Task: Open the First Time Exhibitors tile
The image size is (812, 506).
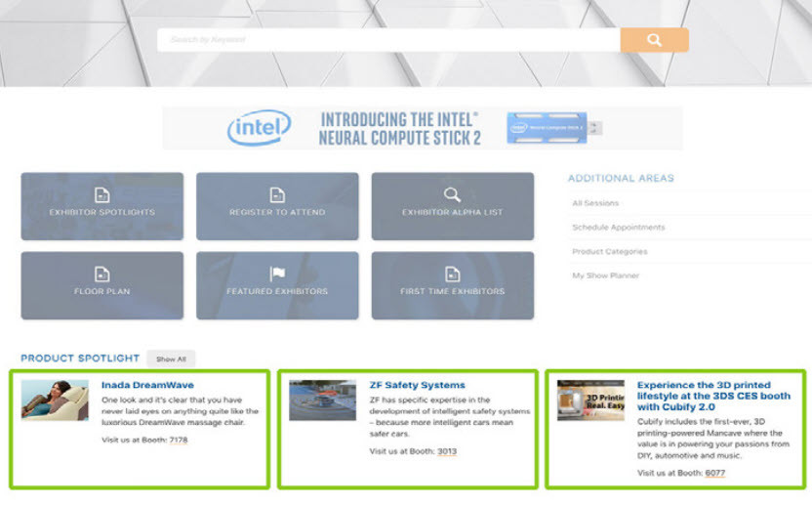Action: point(452,285)
